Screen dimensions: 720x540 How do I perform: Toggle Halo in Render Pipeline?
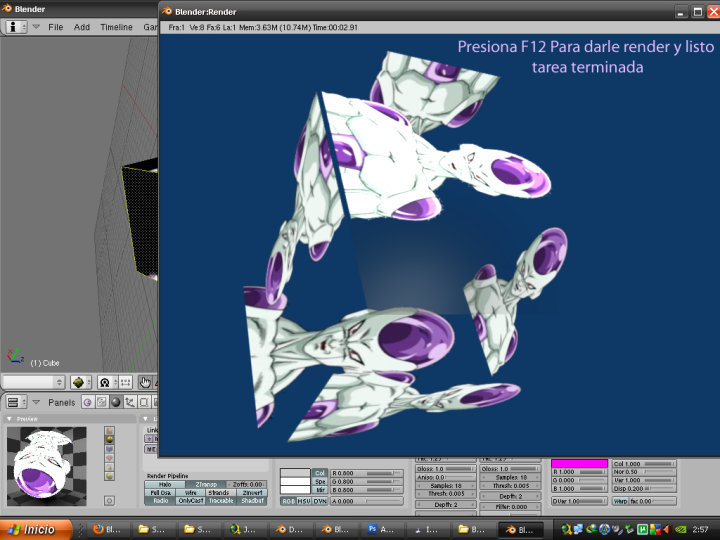click(x=165, y=484)
